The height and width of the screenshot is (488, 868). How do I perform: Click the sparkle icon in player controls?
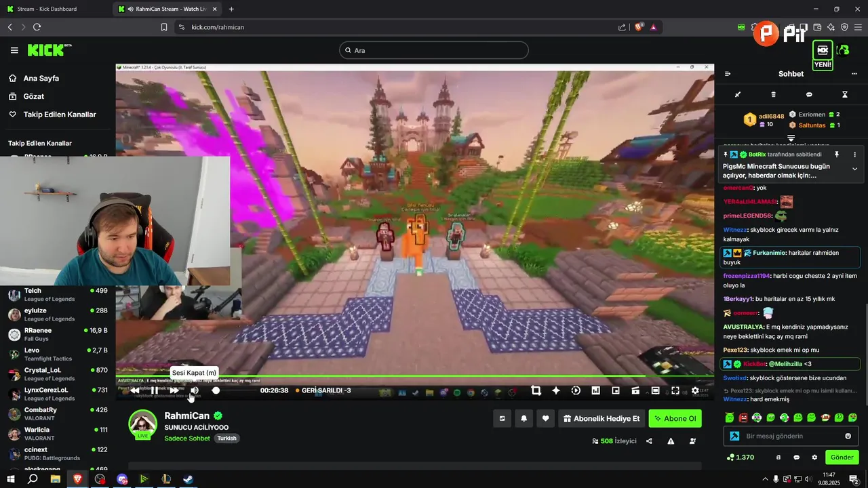(x=556, y=390)
